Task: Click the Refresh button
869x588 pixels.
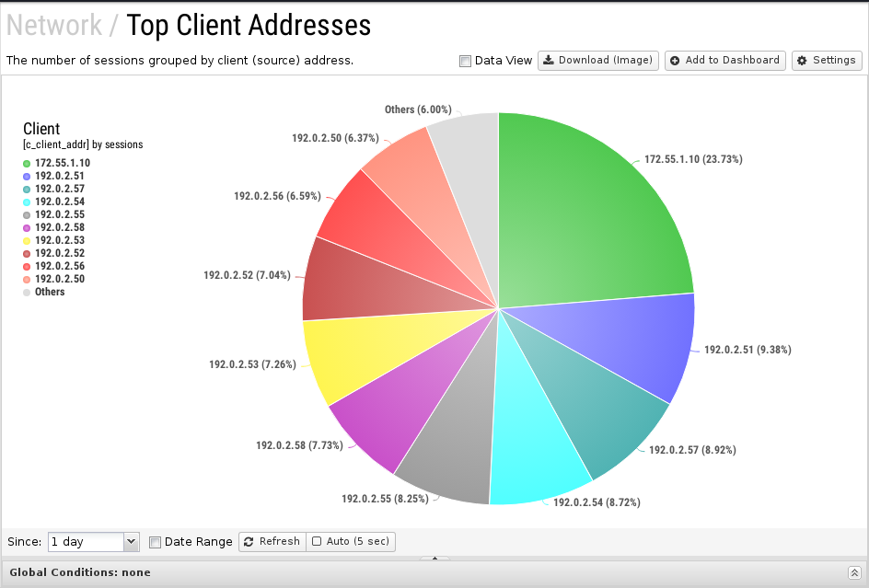Action: [x=272, y=542]
